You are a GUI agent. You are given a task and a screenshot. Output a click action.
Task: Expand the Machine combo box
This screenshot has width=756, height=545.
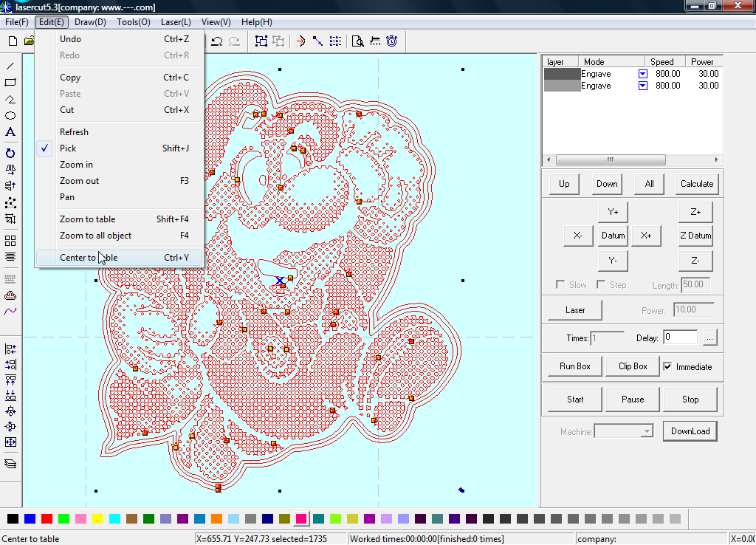[647, 431]
